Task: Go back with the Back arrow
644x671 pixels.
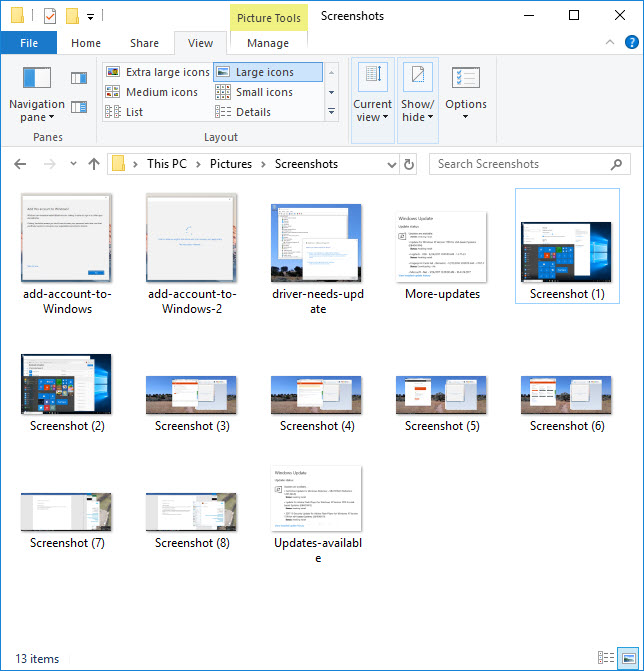Action: click(20, 164)
